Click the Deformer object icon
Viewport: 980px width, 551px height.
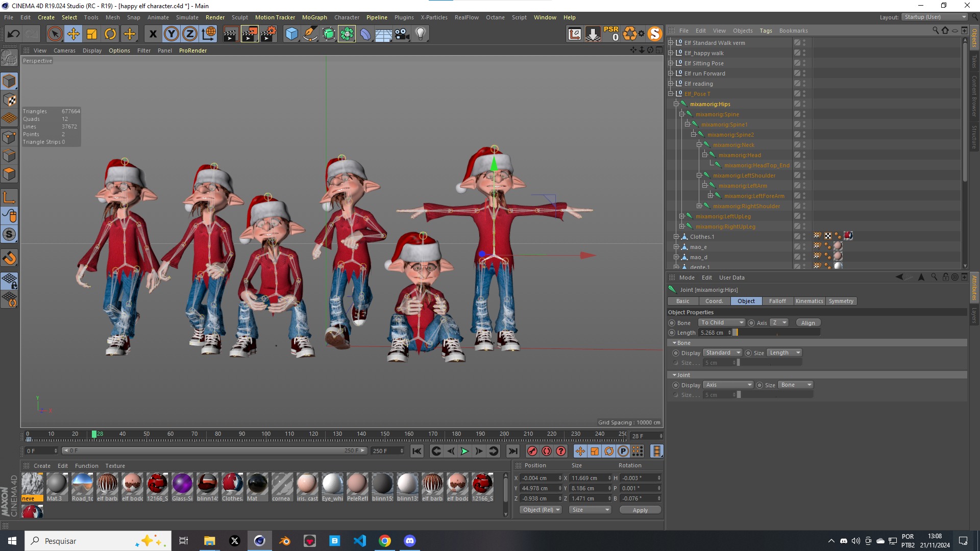tap(365, 34)
